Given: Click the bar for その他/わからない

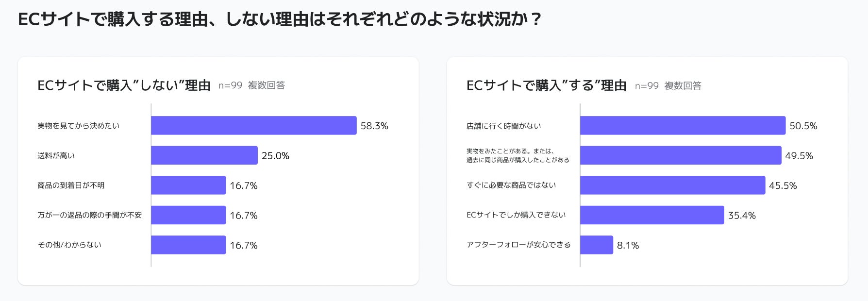Looking at the screenshot, I should point(188,245).
